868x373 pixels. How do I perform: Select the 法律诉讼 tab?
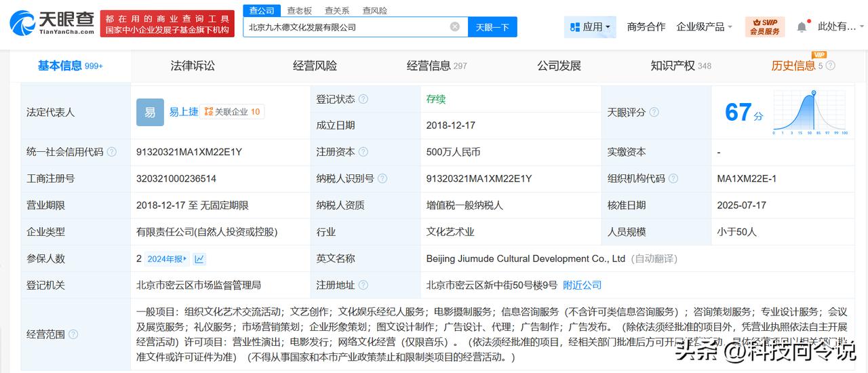pyautogui.click(x=193, y=66)
